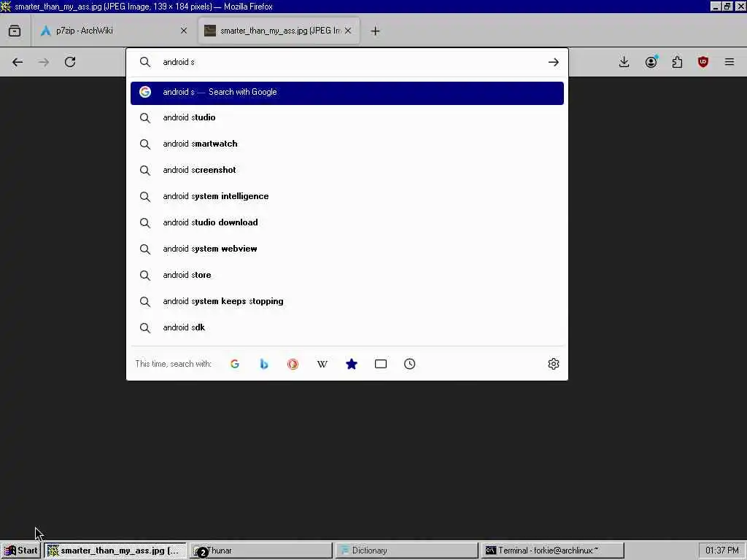Open a new tab with plus icon
Screen dimensions: 747x560
(376, 31)
